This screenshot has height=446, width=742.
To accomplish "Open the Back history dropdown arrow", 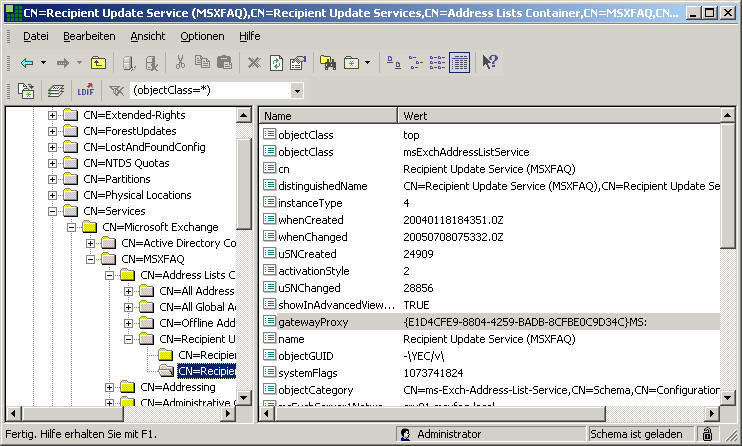I will 44,62.
